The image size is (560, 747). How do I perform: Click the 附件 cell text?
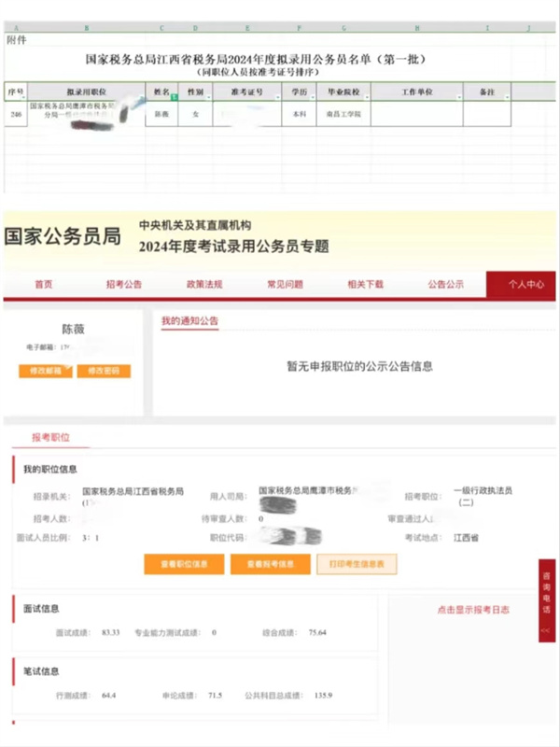16,40
